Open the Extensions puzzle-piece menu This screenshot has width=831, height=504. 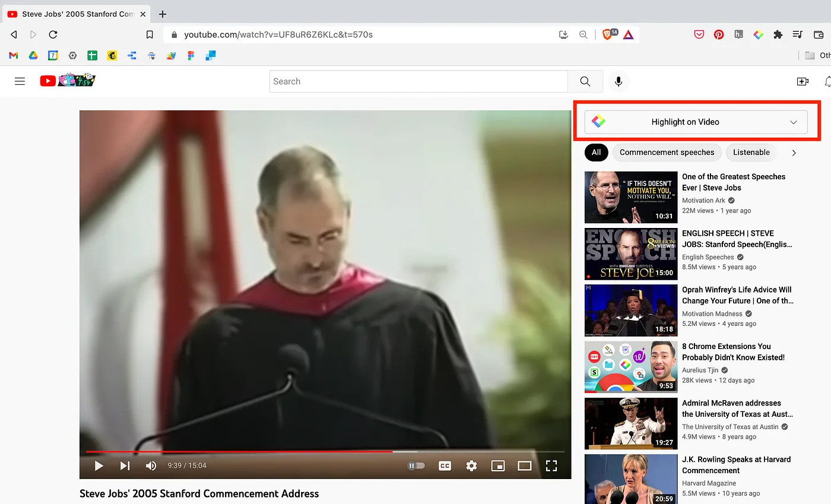(x=778, y=34)
